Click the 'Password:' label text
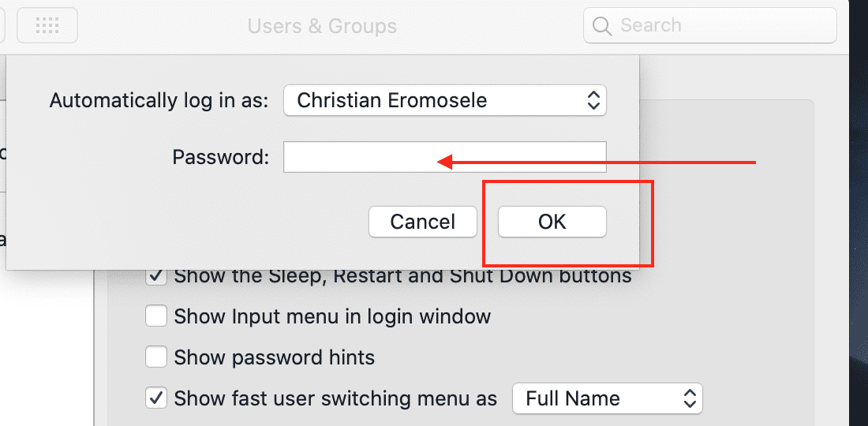This screenshot has width=868, height=426. pos(221,157)
